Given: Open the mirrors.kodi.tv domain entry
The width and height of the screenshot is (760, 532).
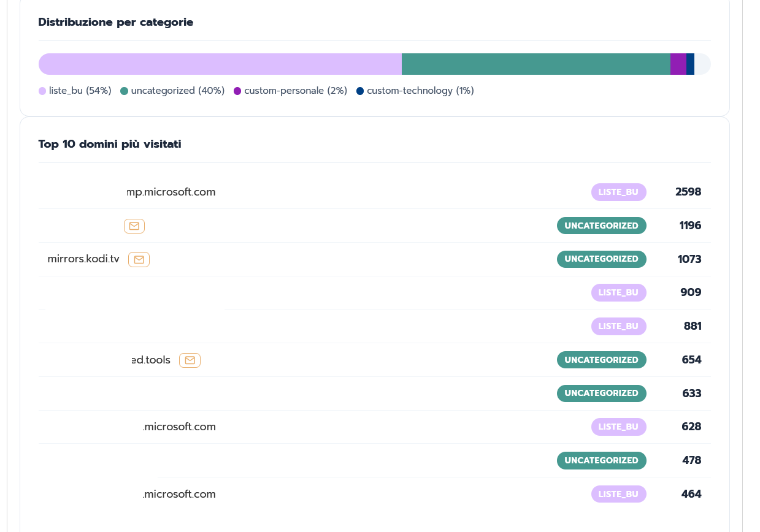Looking at the screenshot, I should pyautogui.click(x=83, y=259).
